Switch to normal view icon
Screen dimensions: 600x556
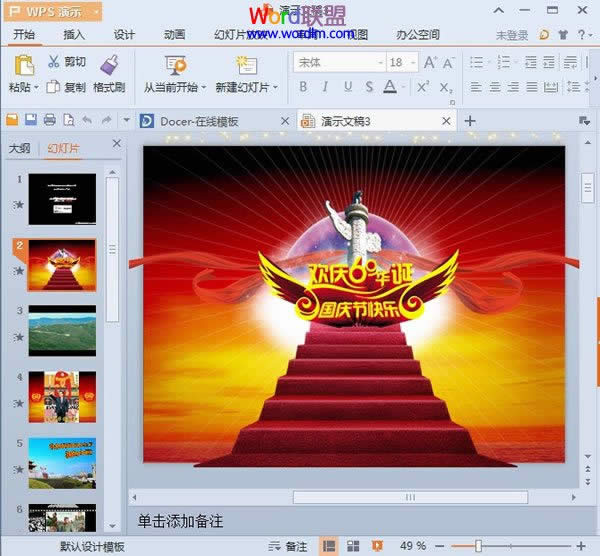(x=329, y=546)
